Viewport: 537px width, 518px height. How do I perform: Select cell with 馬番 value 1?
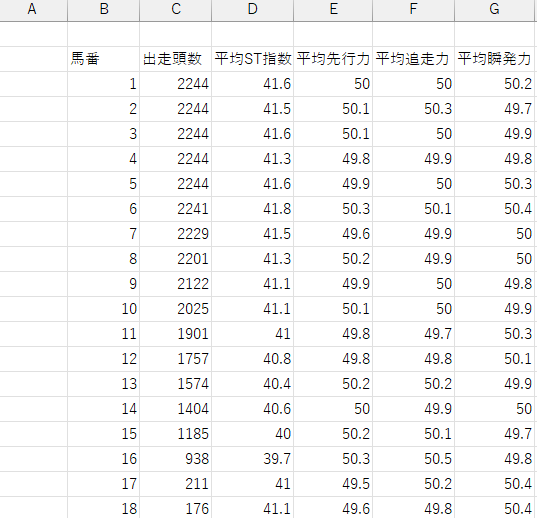103,84
